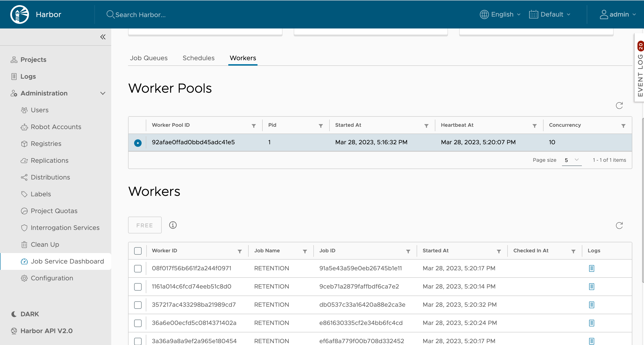The width and height of the screenshot is (644, 345).
Task: Filter the Worker Pool ID column
Action: (254, 126)
